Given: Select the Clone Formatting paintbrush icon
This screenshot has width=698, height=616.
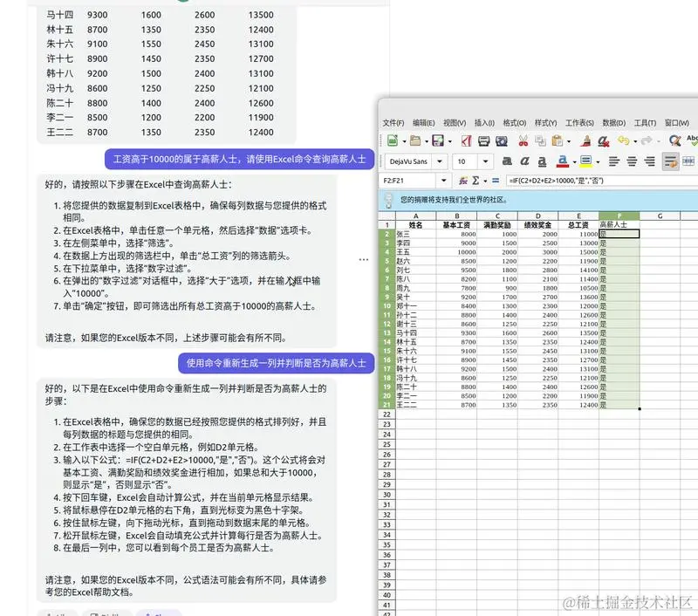Looking at the screenshot, I should click(585, 141).
